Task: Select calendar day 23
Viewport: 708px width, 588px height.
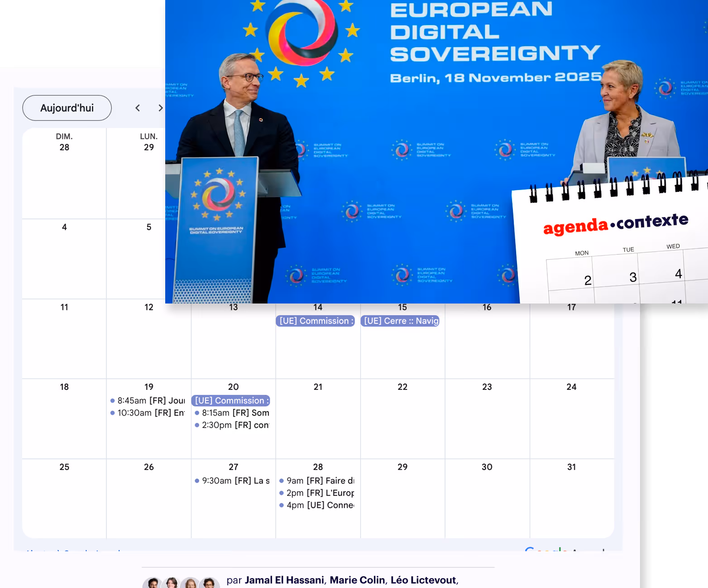Action: click(x=487, y=387)
